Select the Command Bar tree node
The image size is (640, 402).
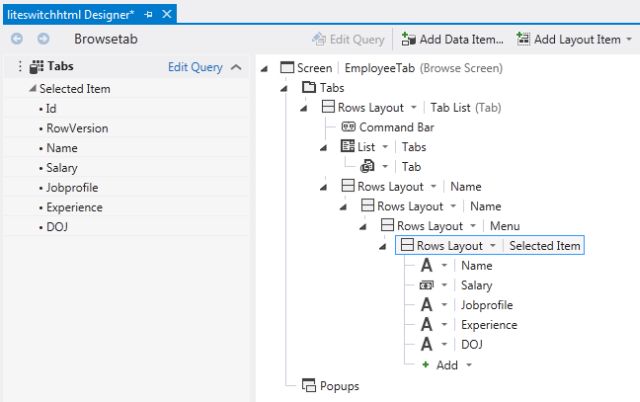point(388,127)
